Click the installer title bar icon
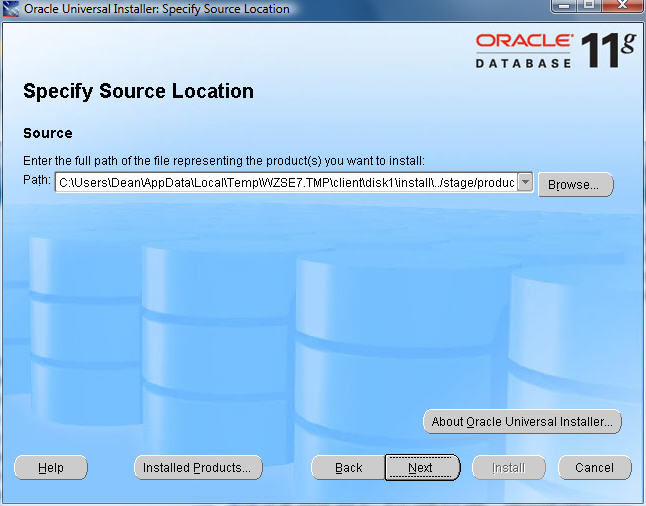 pos(11,9)
